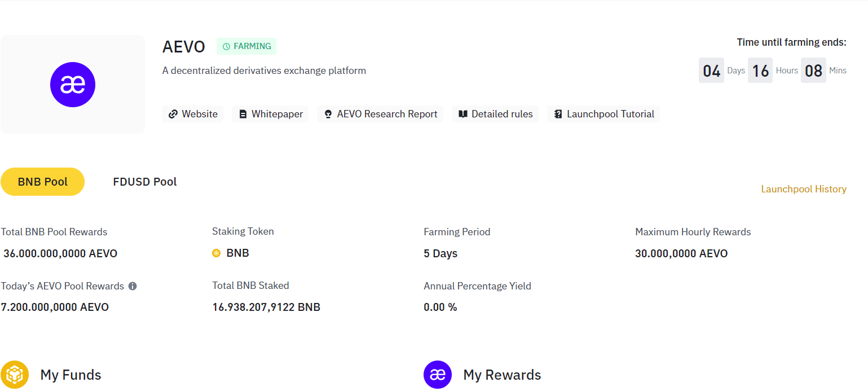Viewport: 868px width, 391px height.
Task: Click the lightbulb icon on AEVO Research Report
Action: click(x=328, y=114)
